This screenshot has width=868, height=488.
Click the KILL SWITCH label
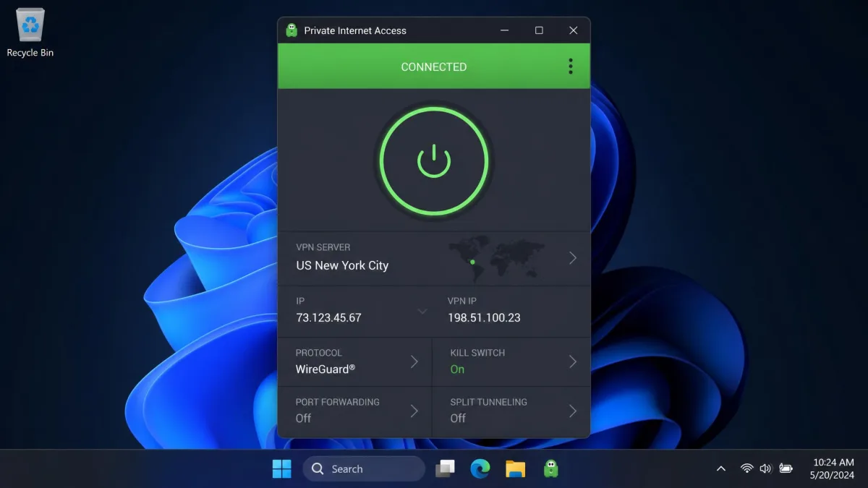coord(477,353)
